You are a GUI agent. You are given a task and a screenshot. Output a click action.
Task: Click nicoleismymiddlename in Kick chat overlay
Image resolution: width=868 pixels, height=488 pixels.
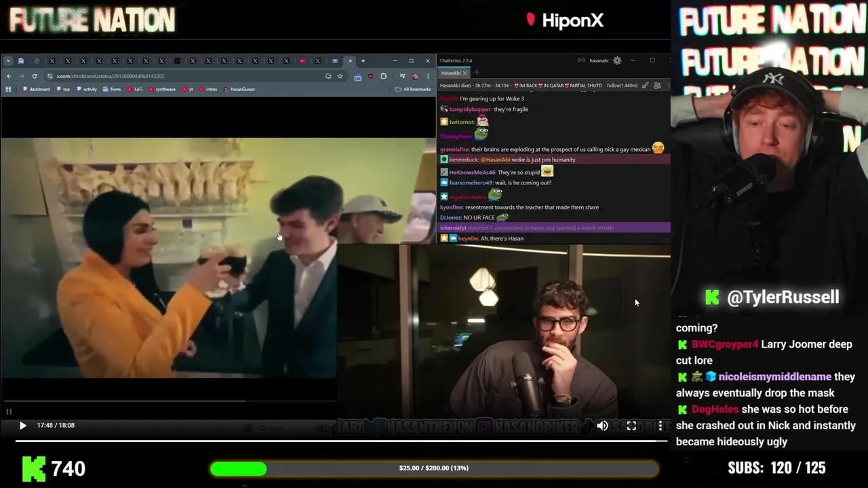(775, 377)
